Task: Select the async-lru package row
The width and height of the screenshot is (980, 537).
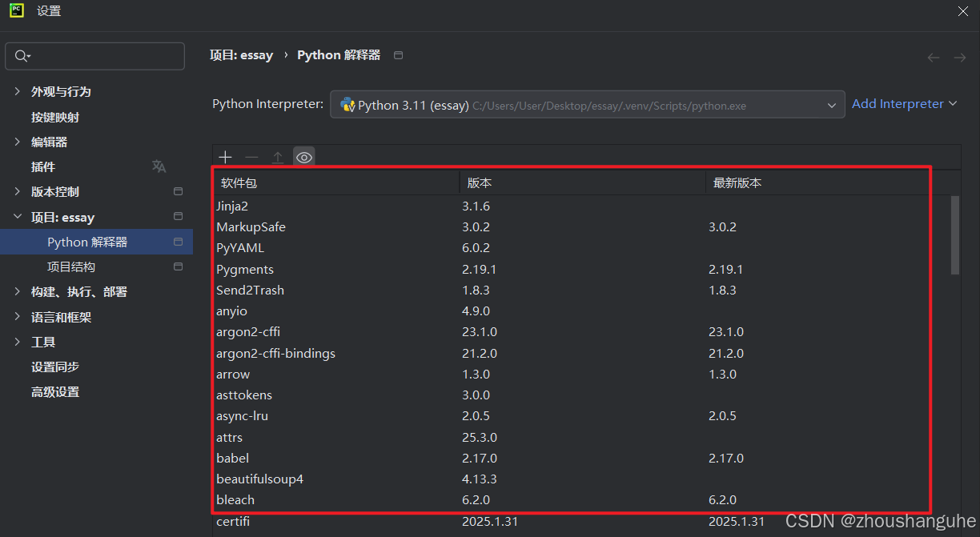Action: 580,415
